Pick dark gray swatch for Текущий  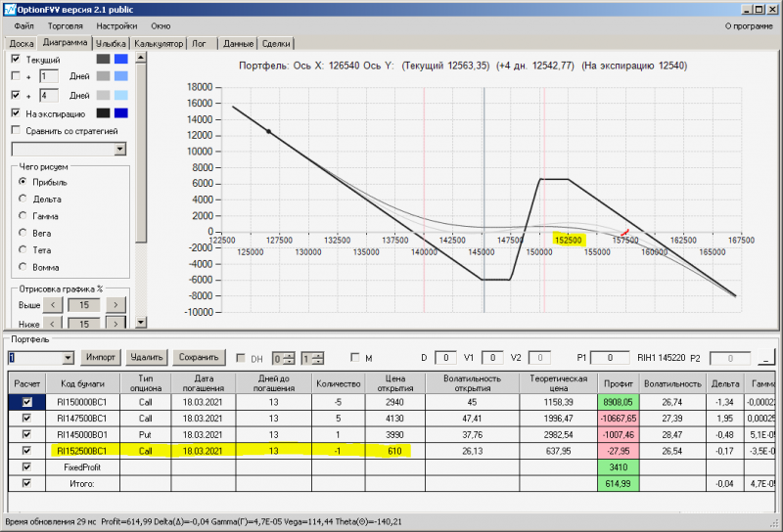[x=104, y=59]
